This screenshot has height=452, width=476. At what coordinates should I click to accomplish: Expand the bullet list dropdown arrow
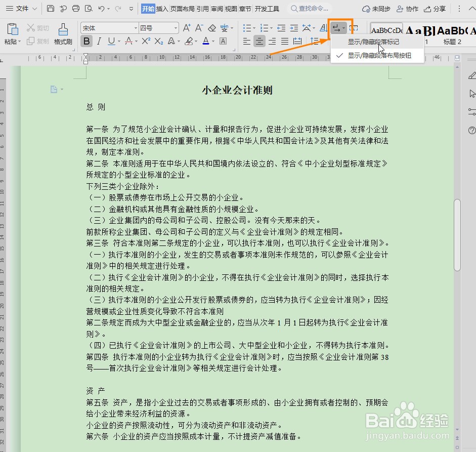coord(254,28)
